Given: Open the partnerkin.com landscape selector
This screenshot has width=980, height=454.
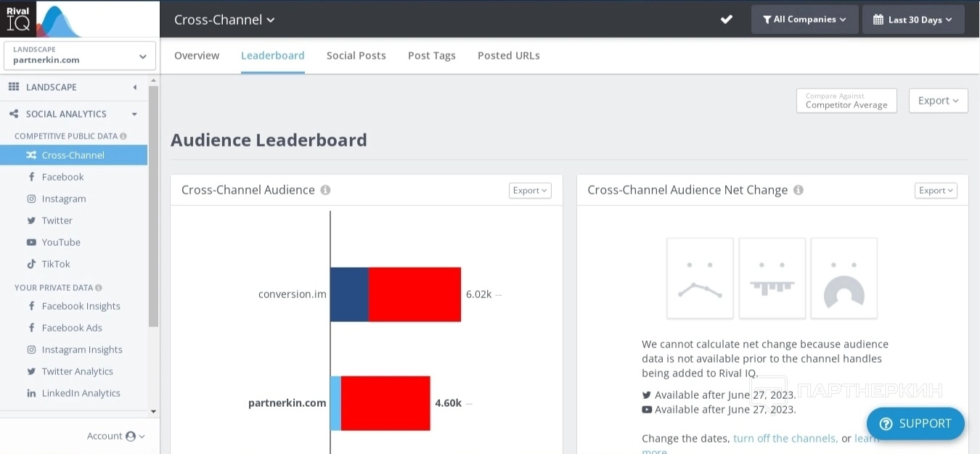Looking at the screenshot, I should [x=80, y=56].
